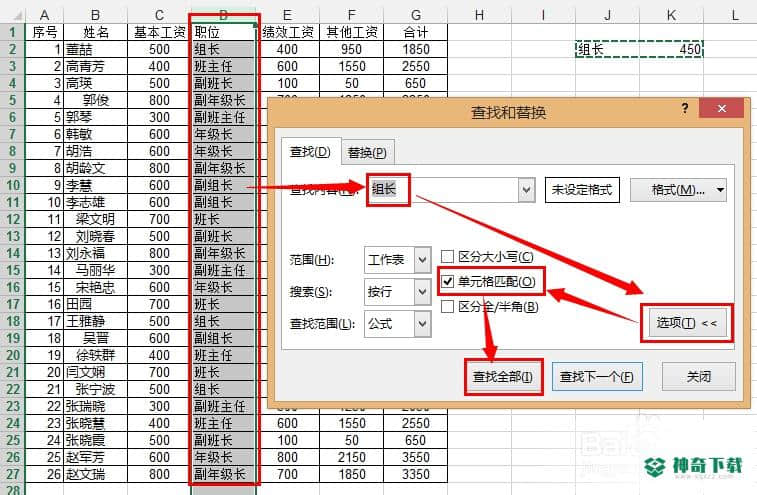
Task: Click the total cell 3350 in row 27
Action: click(416, 474)
